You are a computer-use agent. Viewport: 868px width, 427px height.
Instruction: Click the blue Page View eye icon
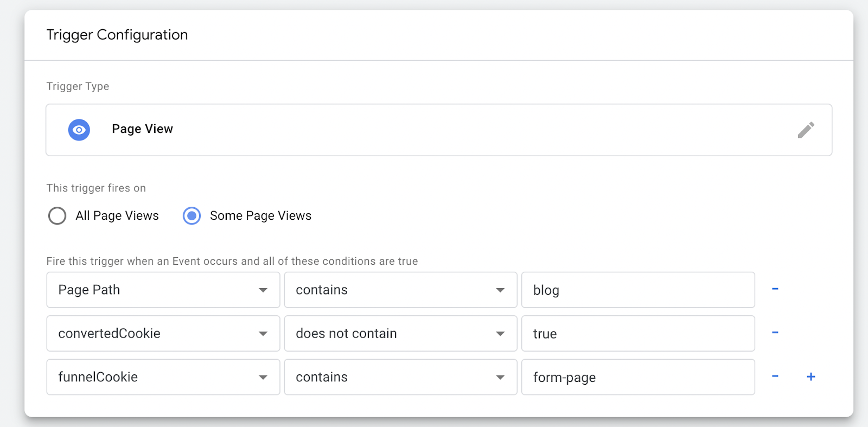pos(79,130)
